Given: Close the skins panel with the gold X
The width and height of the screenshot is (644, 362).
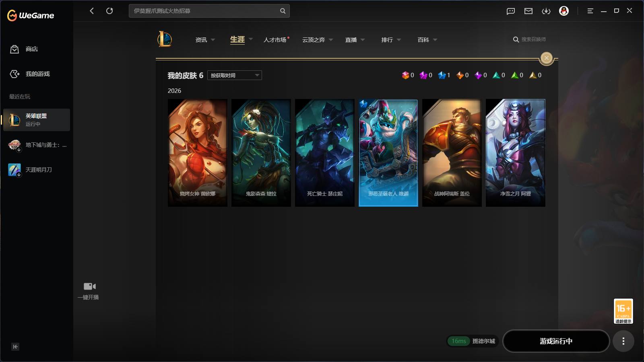Looking at the screenshot, I should pos(546,58).
